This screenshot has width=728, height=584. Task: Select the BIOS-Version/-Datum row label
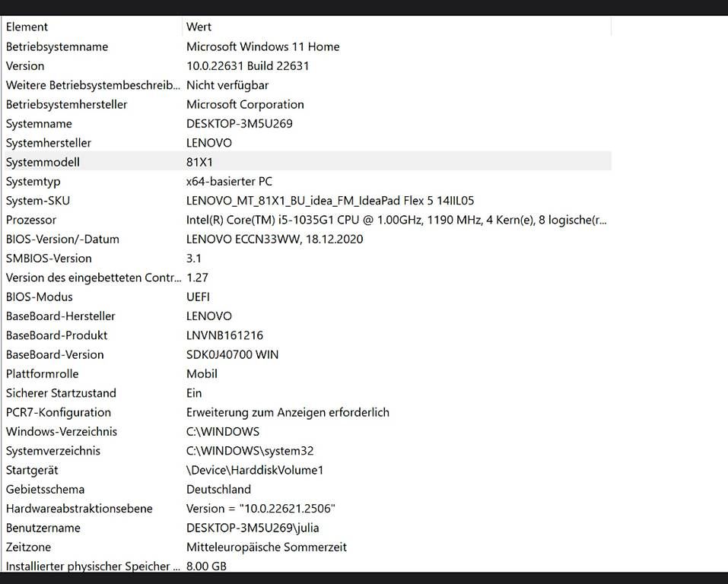click(62, 240)
